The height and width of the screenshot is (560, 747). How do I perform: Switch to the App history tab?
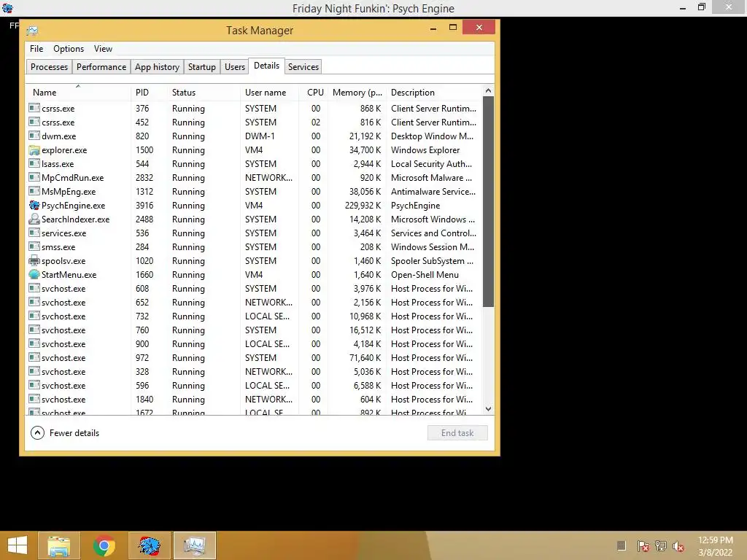coord(158,66)
